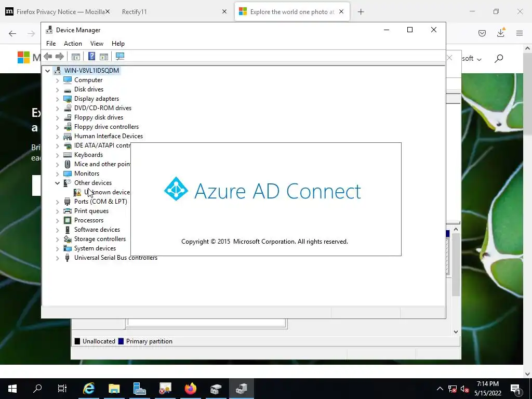
Task: Click the Firefox page vertical scrollbar
Action: [527, 94]
